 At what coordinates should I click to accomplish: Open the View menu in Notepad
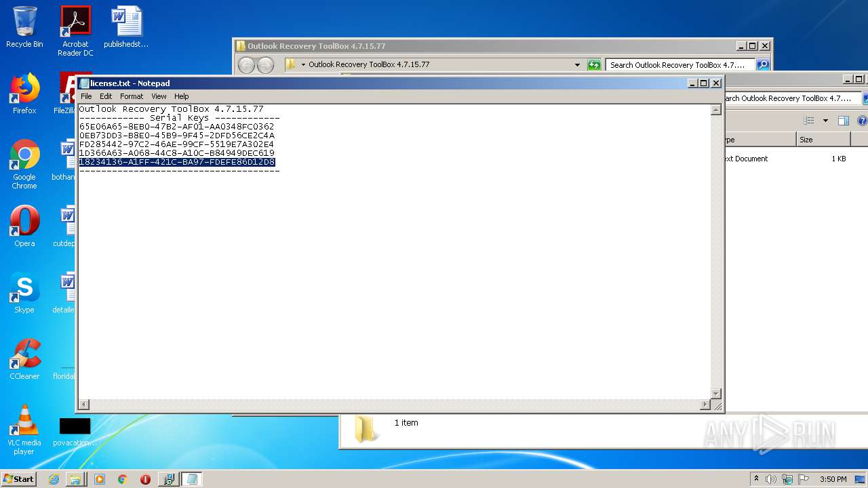click(x=159, y=96)
